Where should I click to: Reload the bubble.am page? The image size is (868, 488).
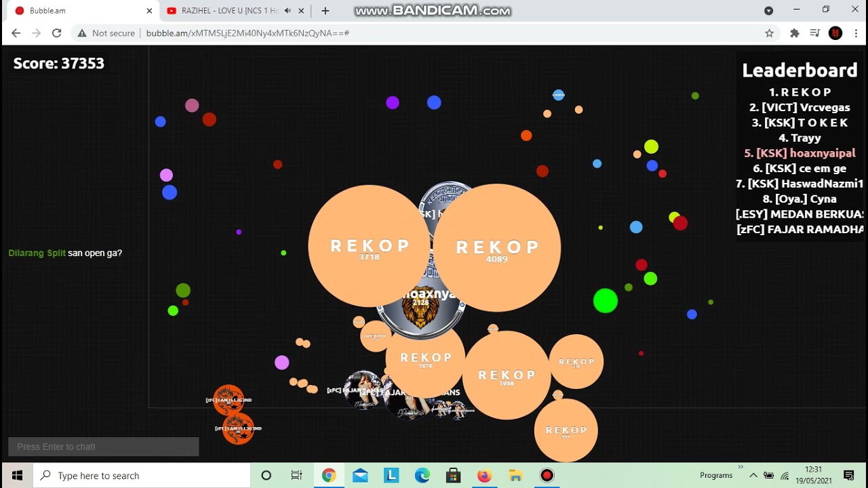pyautogui.click(x=57, y=33)
